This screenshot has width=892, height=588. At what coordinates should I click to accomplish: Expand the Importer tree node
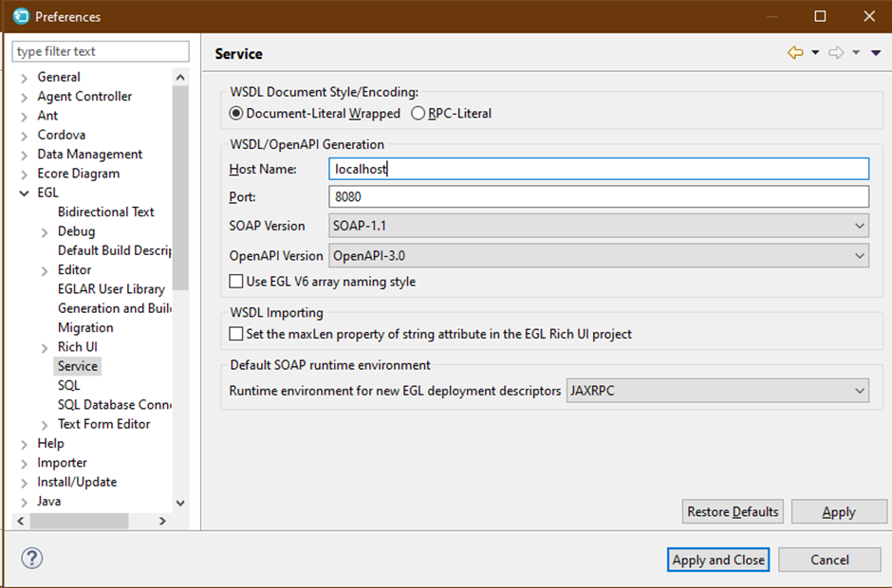click(x=24, y=464)
